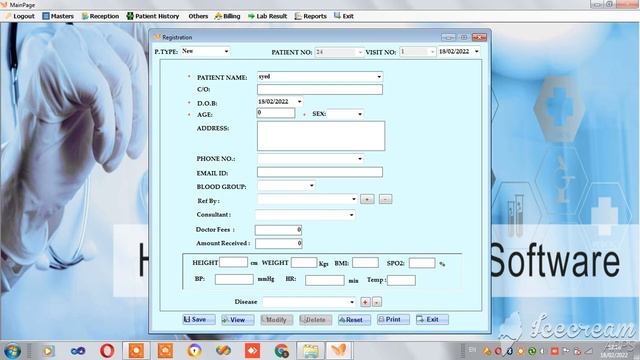Image resolution: width=640 pixels, height=360 pixels.
Task: Expand the Ref By dropdown
Action: click(x=353, y=199)
